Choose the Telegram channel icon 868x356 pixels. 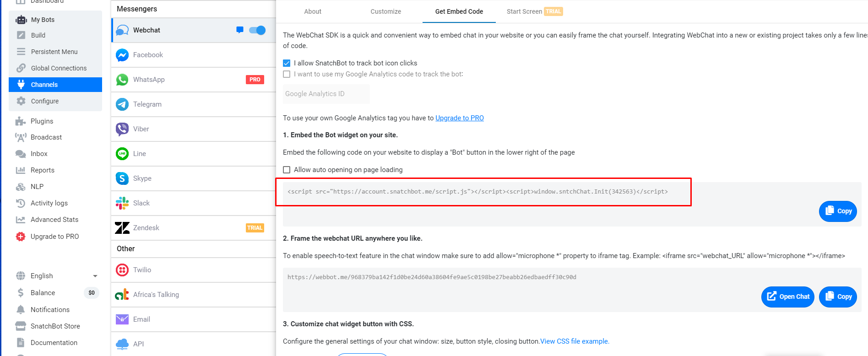coord(122,104)
